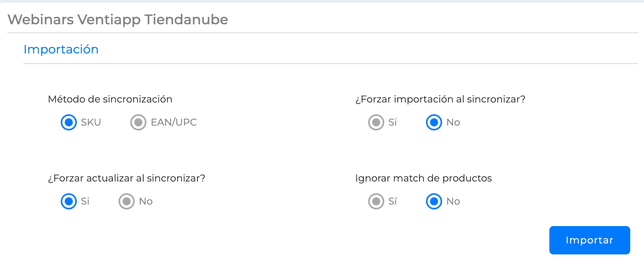Select Sí for Ignorar match de productos

pos(376,201)
